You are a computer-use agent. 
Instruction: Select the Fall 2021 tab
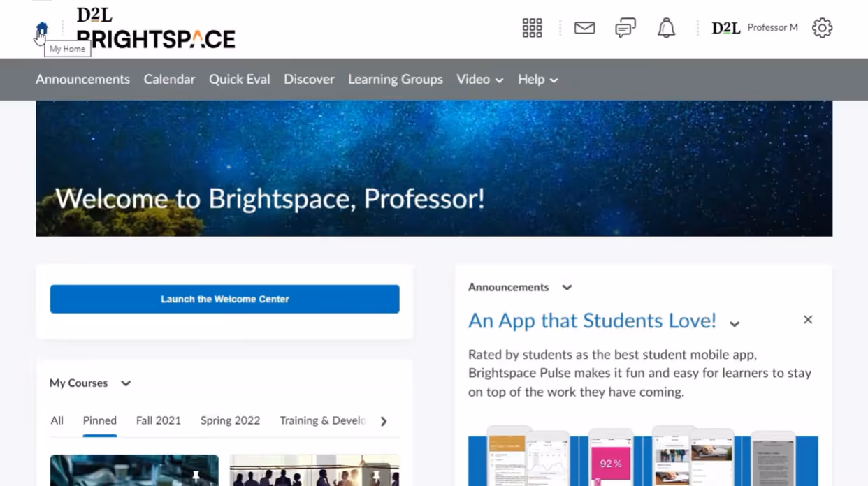tap(159, 420)
